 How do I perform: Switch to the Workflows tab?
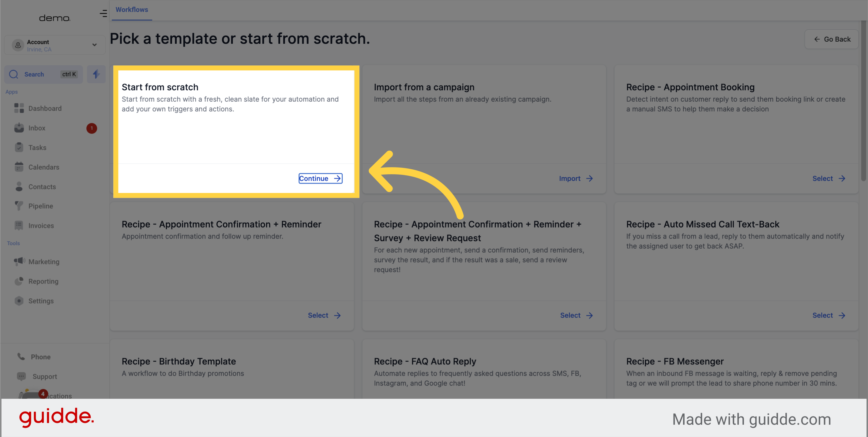132,9
